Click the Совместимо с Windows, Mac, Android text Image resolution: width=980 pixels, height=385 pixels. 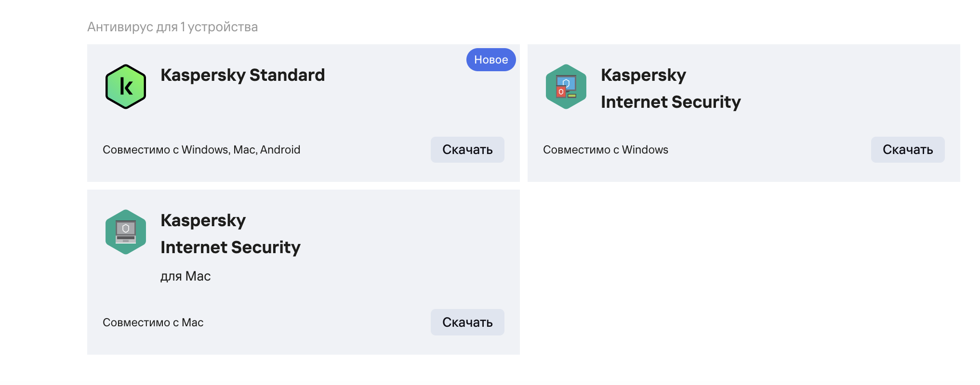(x=201, y=150)
